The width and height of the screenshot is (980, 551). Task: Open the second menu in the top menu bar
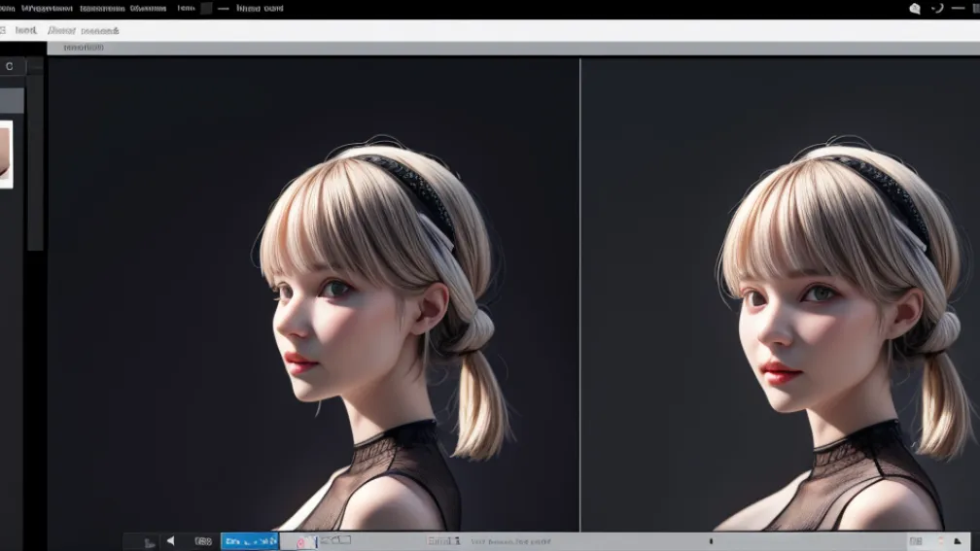point(45,8)
